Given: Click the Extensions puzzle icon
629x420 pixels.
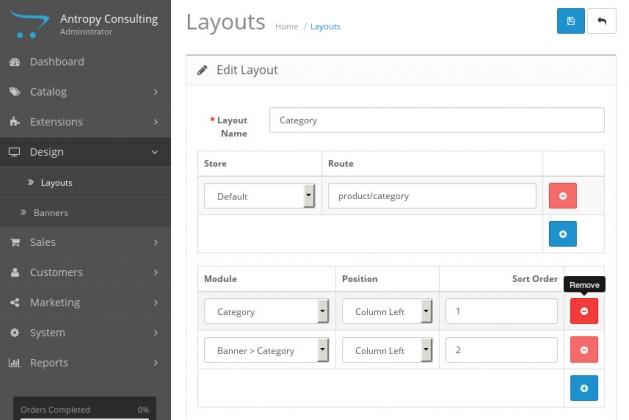Looking at the screenshot, I should 15,122.
